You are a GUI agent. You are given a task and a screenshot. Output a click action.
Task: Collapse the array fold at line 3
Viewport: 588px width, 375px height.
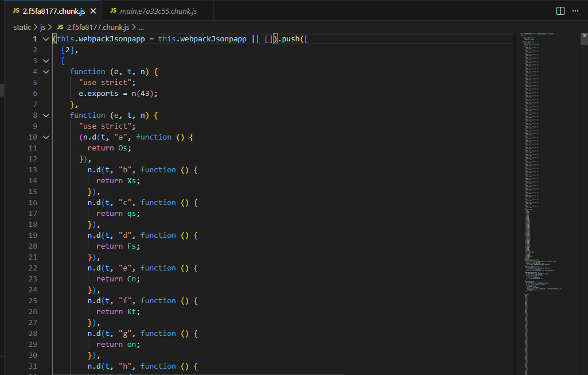click(46, 61)
